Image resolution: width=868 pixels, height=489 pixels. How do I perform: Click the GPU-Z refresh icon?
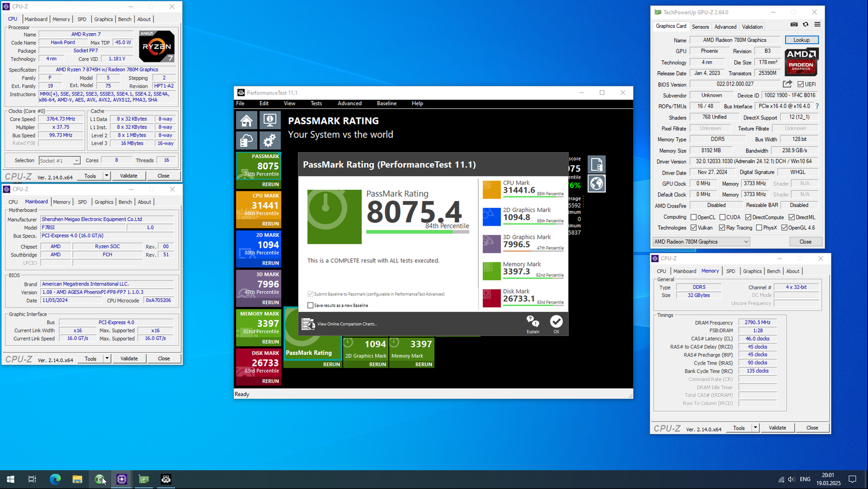click(x=806, y=24)
